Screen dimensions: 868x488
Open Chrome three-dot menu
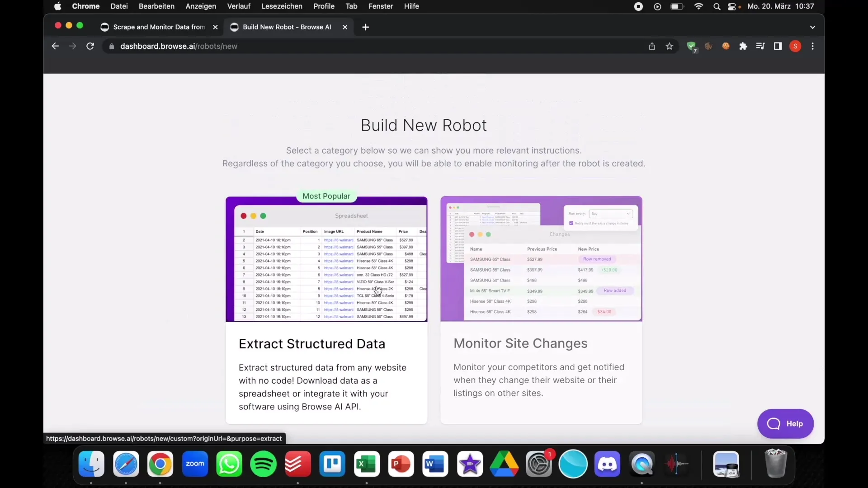813,46
